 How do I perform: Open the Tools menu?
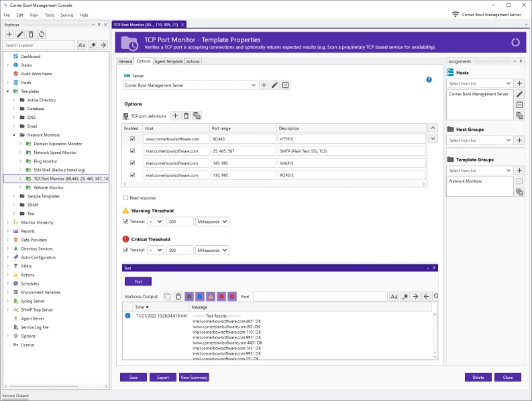point(50,15)
